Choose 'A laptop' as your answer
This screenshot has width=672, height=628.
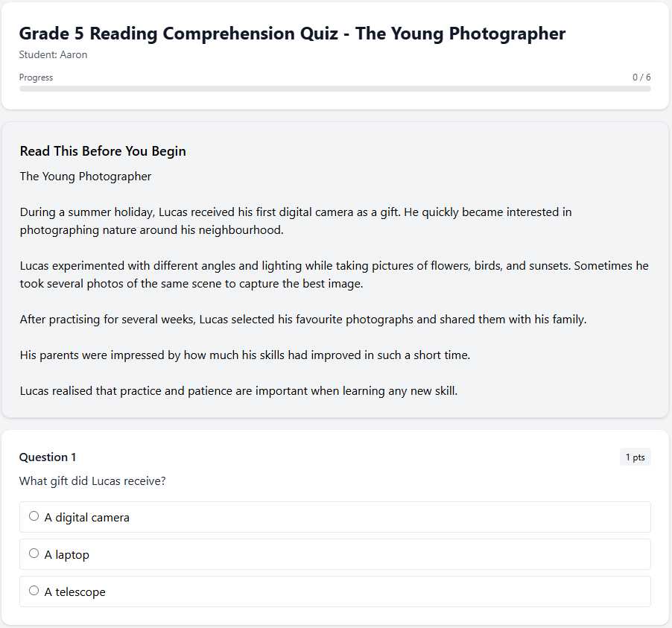(34, 553)
